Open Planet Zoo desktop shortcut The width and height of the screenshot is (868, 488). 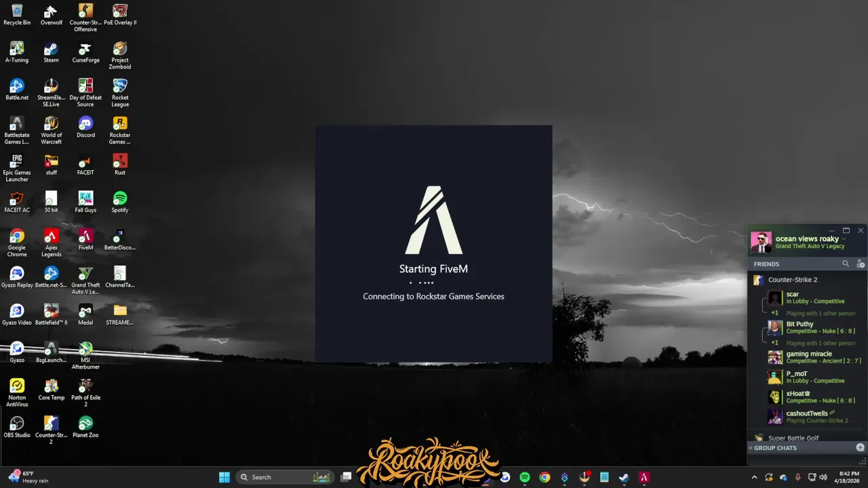click(85, 427)
